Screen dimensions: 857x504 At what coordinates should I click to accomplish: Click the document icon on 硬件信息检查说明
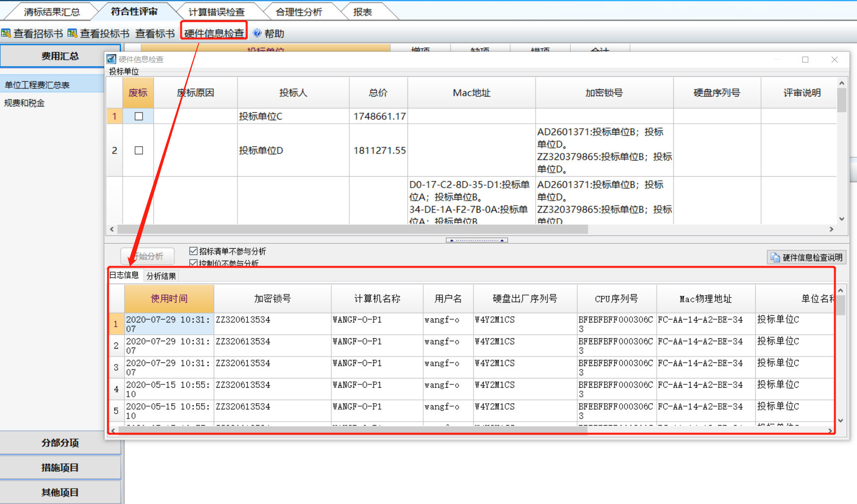(775, 257)
